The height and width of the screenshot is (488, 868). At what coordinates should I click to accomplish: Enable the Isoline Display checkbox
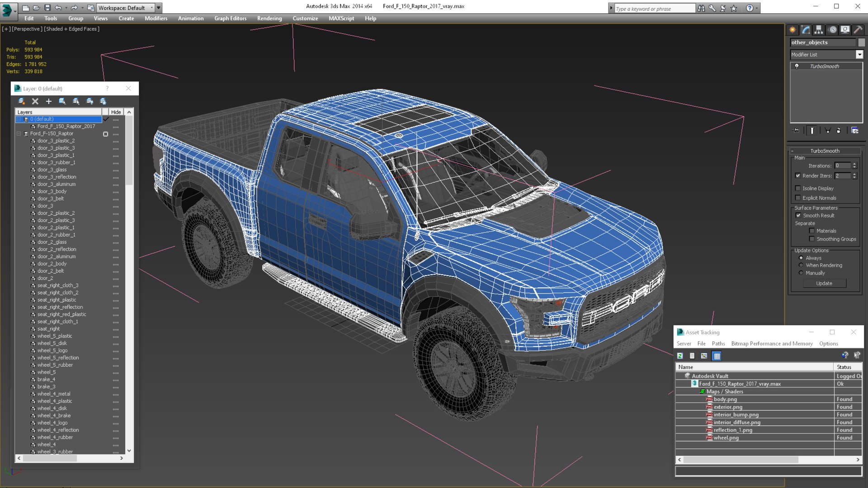tap(798, 188)
